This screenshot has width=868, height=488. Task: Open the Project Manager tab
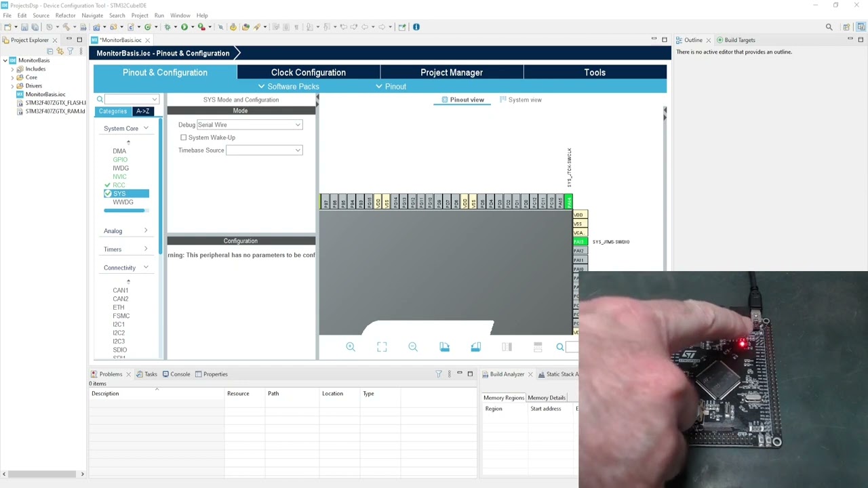[452, 73]
